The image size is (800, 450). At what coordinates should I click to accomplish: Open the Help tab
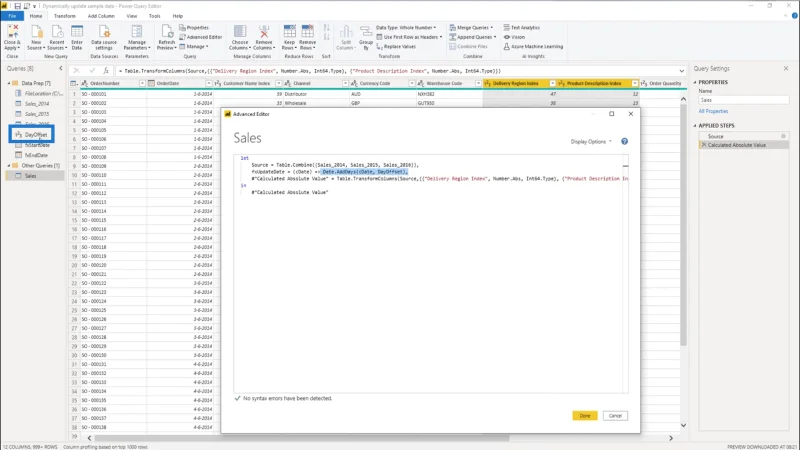coord(178,16)
